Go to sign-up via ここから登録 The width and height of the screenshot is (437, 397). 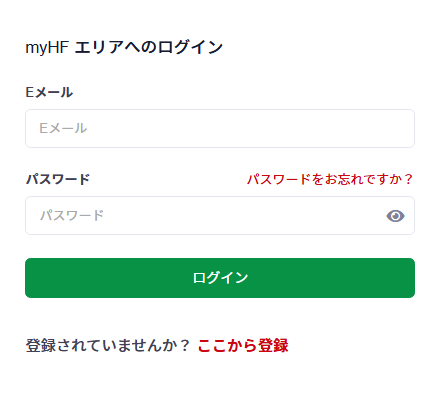click(x=243, y=345)
